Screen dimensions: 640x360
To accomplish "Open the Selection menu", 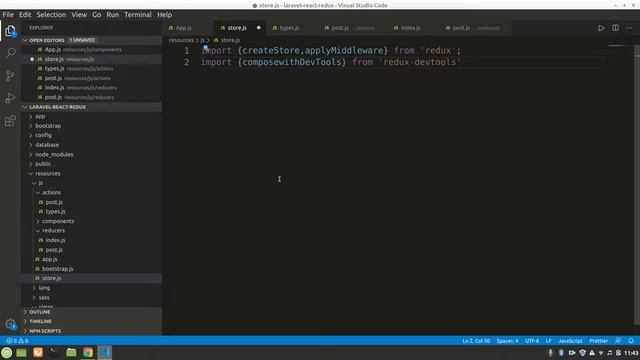I will pos(51,15).
